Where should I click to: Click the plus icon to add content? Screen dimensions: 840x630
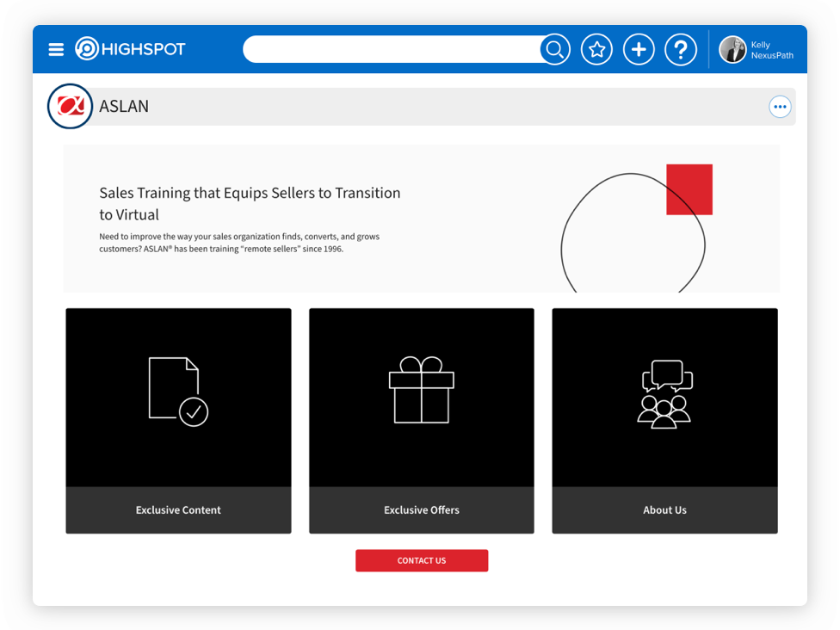639,50
